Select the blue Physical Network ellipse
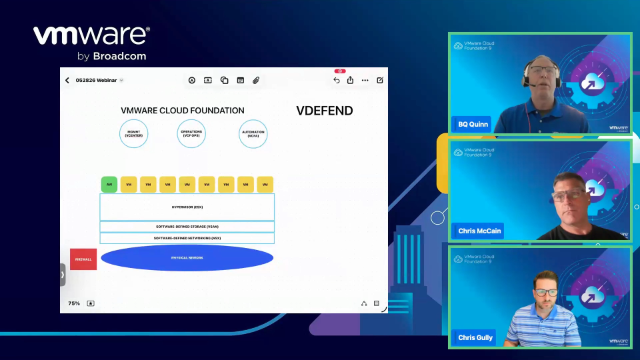640x360 pixels. pos(187,258)
